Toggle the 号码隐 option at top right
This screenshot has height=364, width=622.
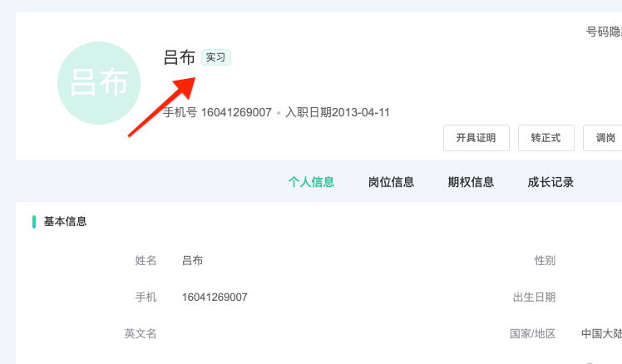tap(604, 32)
